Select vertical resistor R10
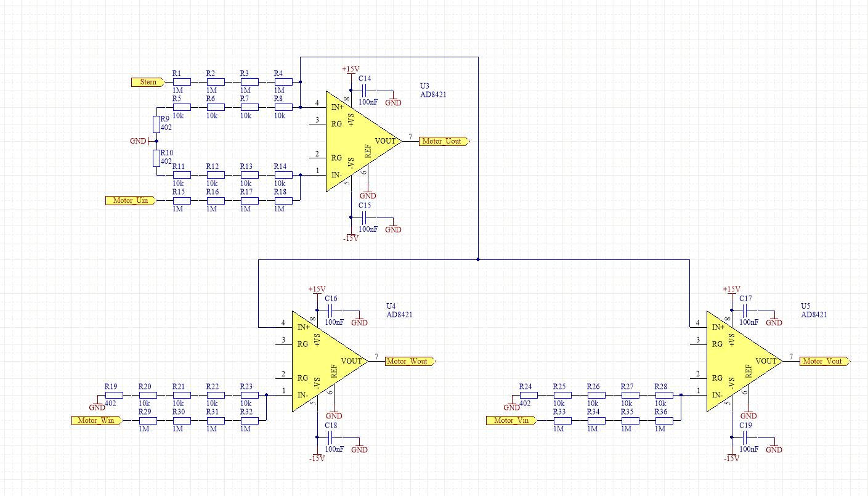Screen dimensions: 868x496 click(x=156, y=158)
